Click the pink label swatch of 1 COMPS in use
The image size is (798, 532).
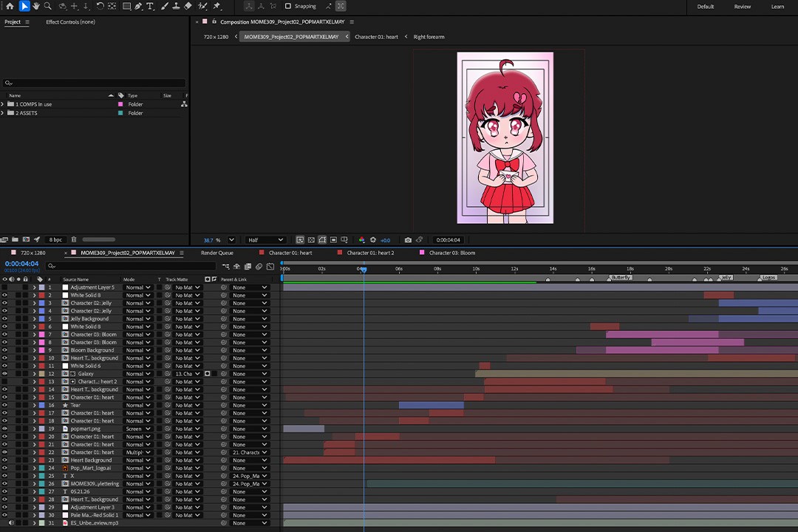(120, 104)
